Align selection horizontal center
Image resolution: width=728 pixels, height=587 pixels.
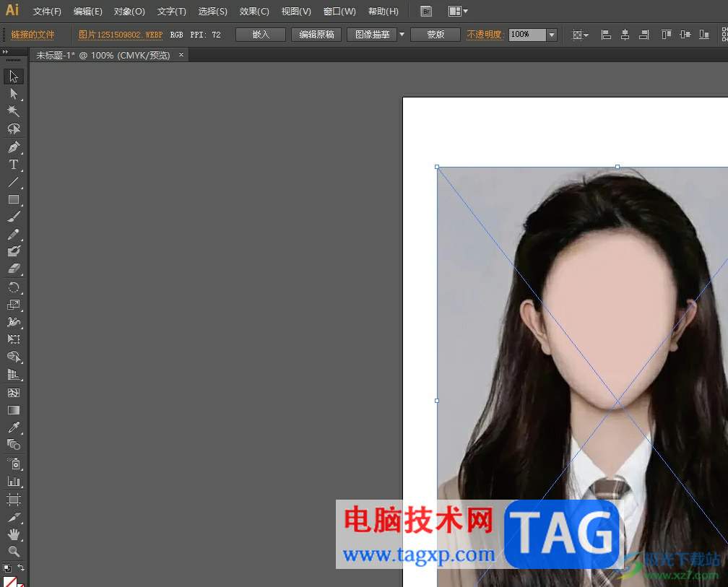tap(625, 35)
